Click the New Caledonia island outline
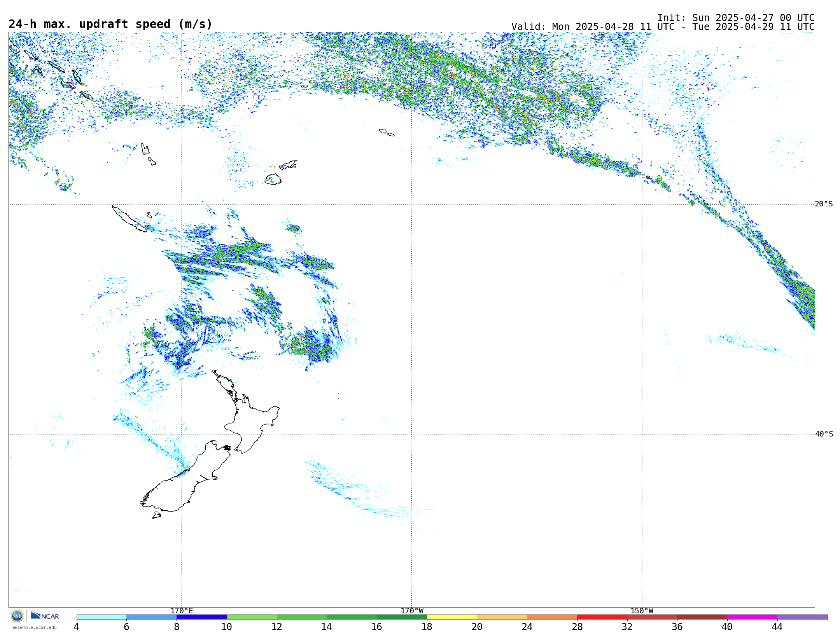Image resolution: width=840 pixels, height=632 pixels. coord(129,219)
